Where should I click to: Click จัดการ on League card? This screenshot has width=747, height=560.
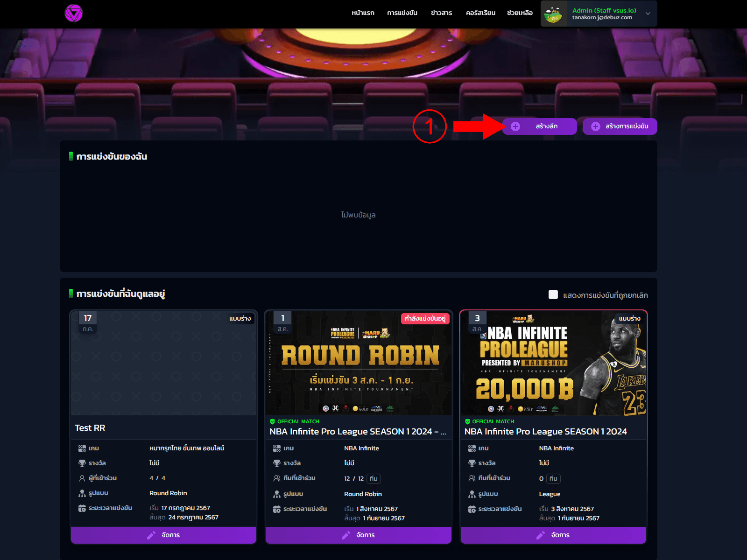553,535
